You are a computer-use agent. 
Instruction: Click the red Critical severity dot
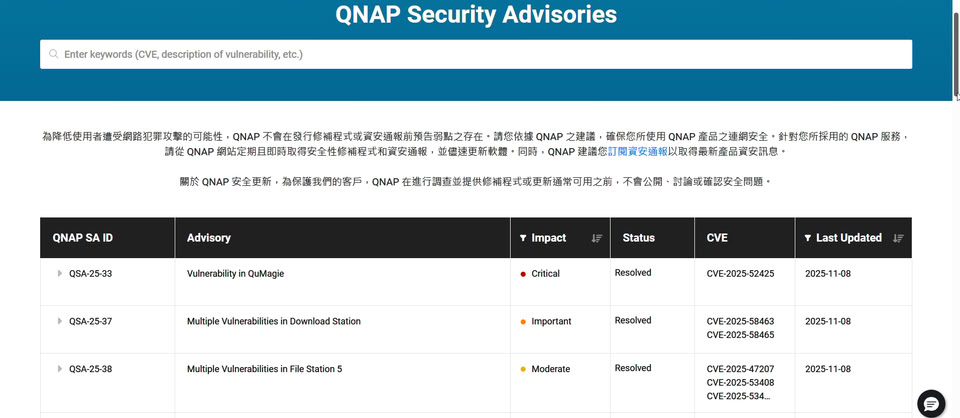523,274
